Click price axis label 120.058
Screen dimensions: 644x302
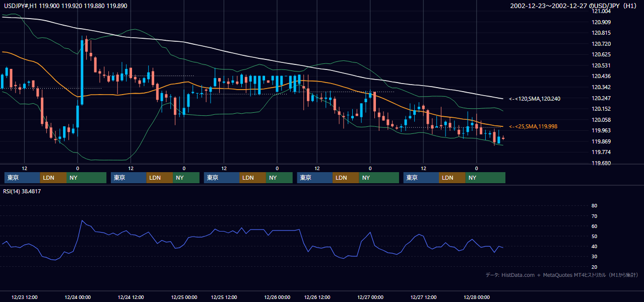coord(601,120)
